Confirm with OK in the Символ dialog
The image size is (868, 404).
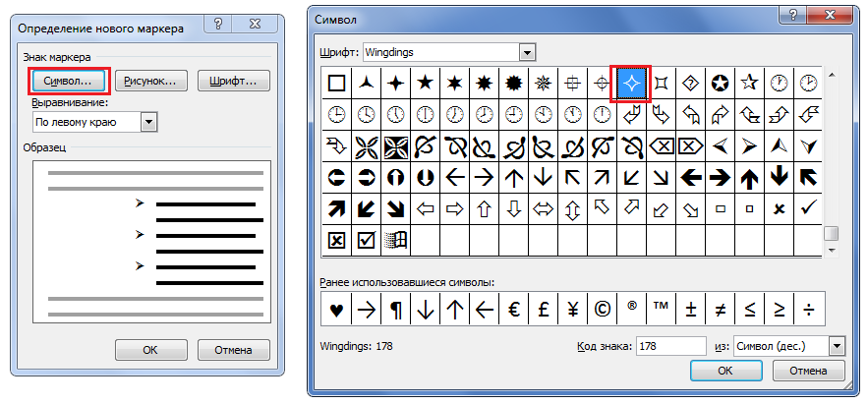(725, 371)
